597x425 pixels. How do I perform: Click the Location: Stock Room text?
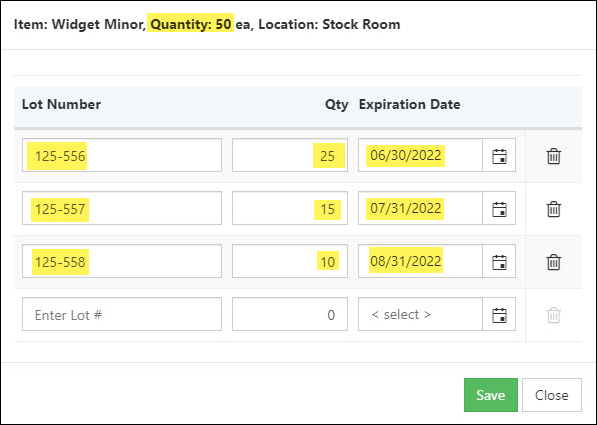329,24
